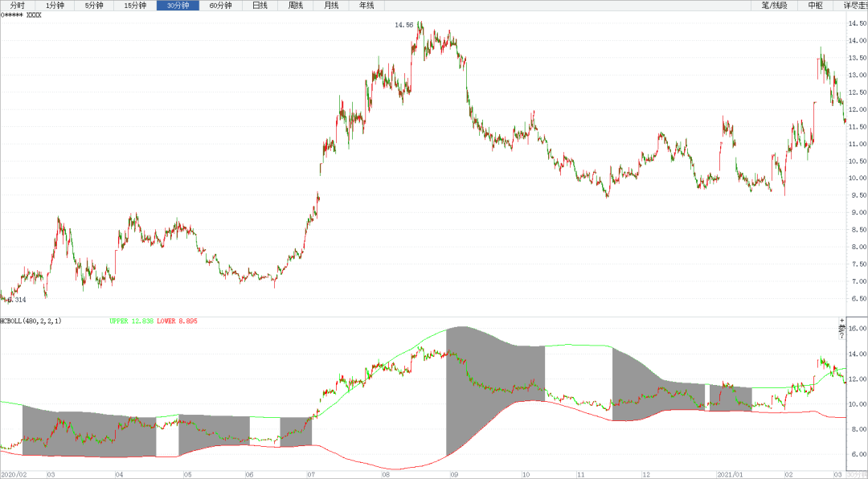Click the HCBOLL(480,2,2,1) indicator name
The height and width of the screenshot is (479, 868).
click(31, 321)
